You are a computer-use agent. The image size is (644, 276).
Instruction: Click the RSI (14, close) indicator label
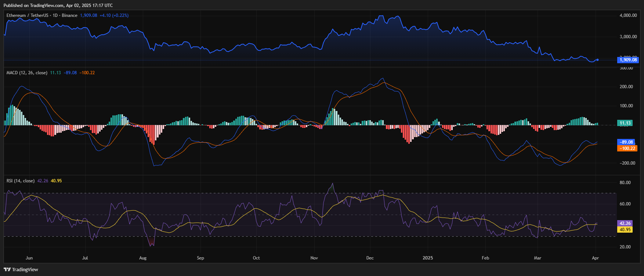point(21,181)
